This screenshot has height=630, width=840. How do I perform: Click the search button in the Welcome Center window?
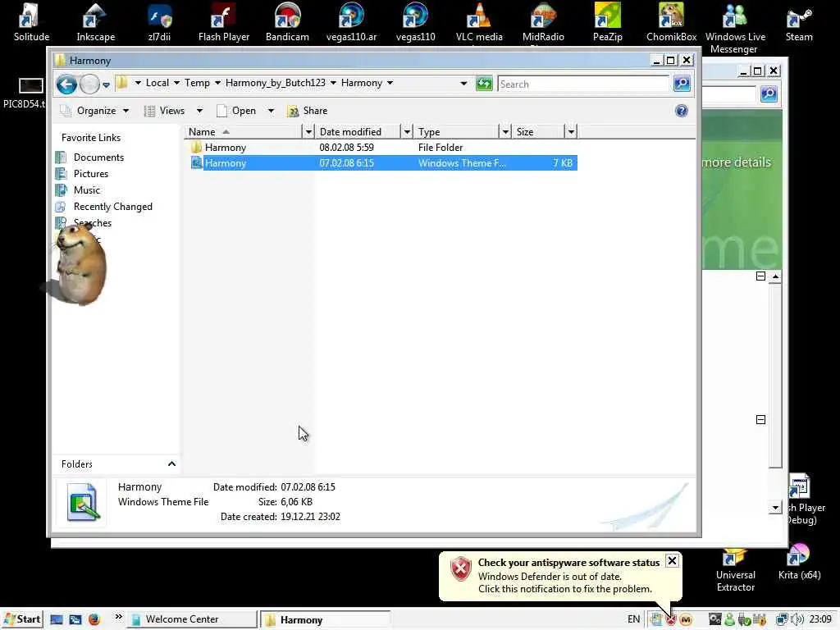click(x=769, y=94)
